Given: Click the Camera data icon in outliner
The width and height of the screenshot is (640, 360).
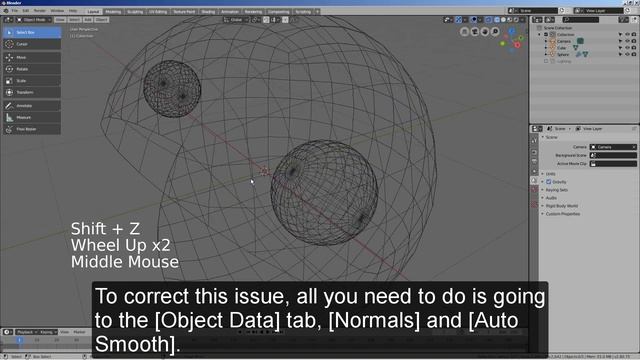Looking at the screenshot, I should tap(580, 41).
